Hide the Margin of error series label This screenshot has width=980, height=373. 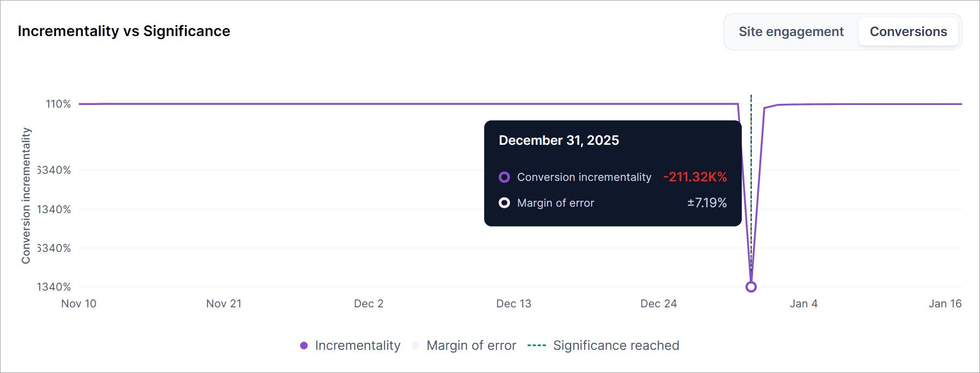[x=471, y=346]
